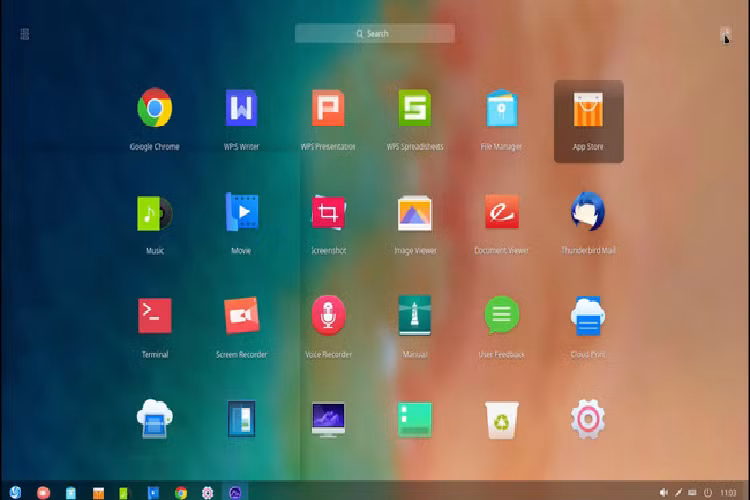This screenshot has height=500, width=750.
Task: Click the network tray icon
Action: [x=678, y=492]
